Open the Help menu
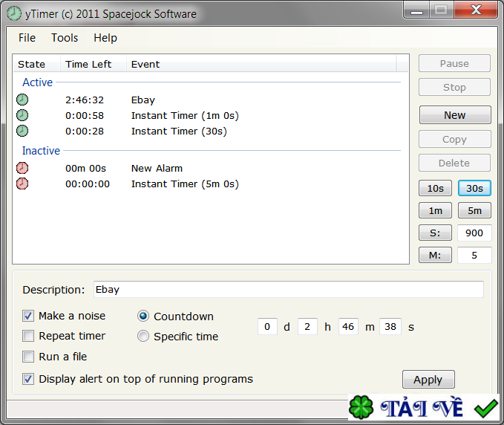 pos(105,38)
